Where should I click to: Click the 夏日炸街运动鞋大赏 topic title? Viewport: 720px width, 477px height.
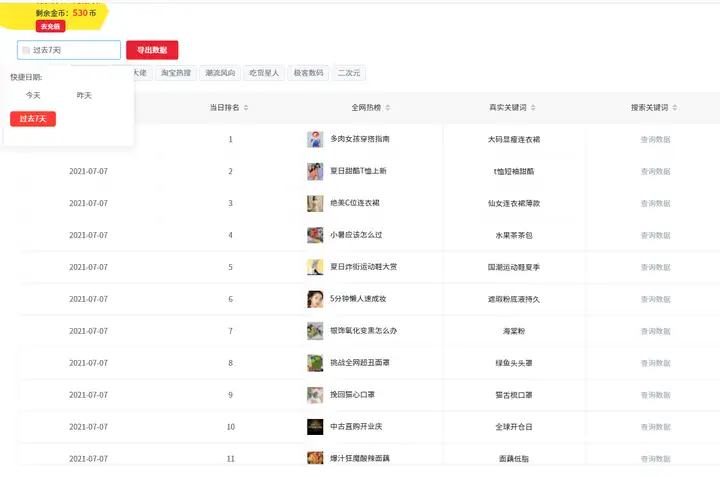coord(364,266)
